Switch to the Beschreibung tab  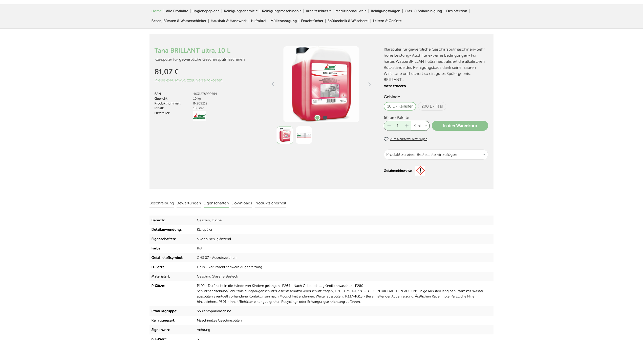pyautogui.click(x=162, y=203)
